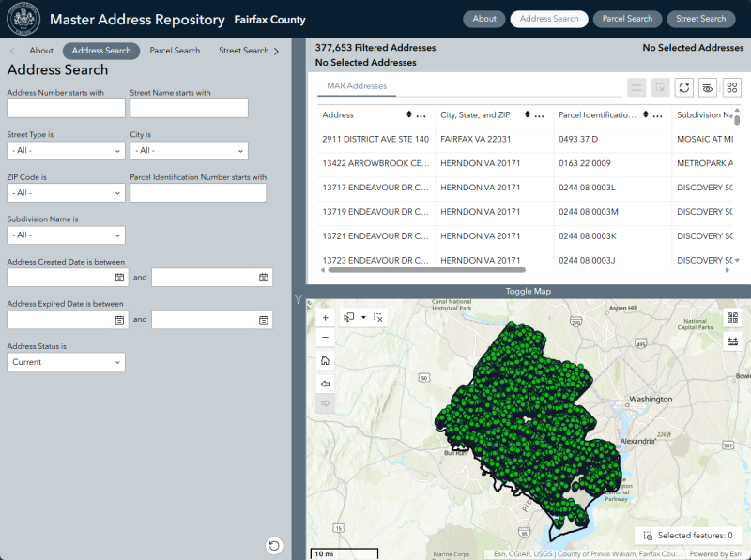Zoom out on the map
The height and width of the screenshot is (560, 751).
(325, 337)
